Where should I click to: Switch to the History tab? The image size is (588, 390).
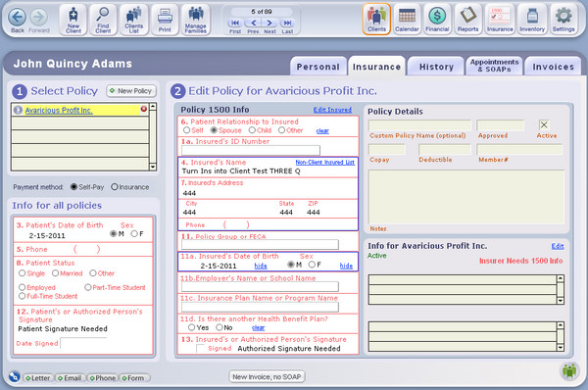pos(436,67)
